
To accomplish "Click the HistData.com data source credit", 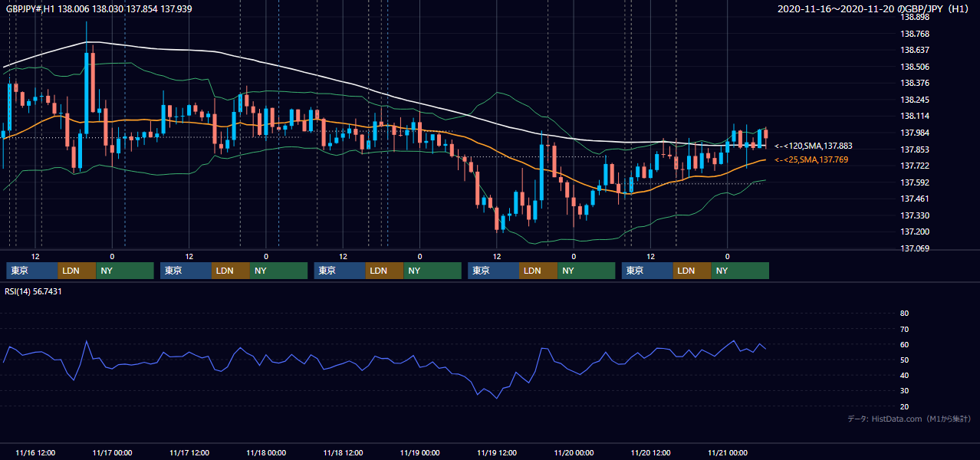I will (x=909, y=419).
